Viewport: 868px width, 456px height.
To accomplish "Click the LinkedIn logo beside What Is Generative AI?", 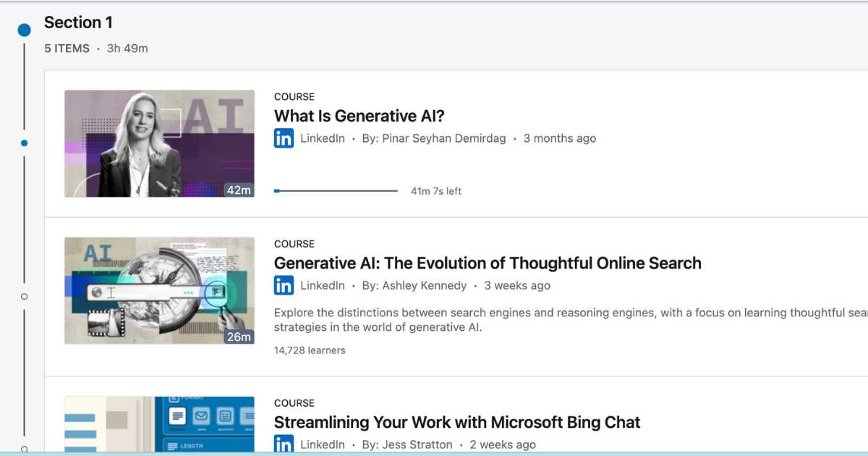I will point(284,138).
